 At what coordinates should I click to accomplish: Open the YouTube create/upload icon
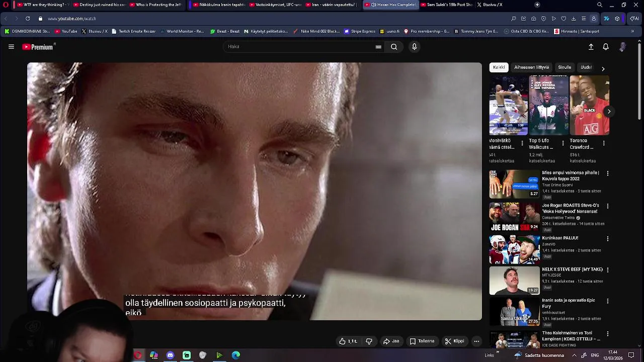click(x=591, y=47)
